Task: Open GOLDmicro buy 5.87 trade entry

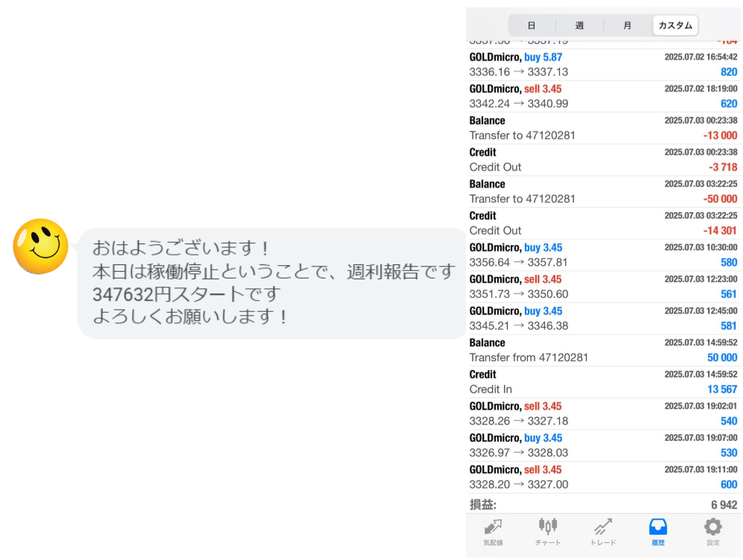Action: [x=603, y=65]
